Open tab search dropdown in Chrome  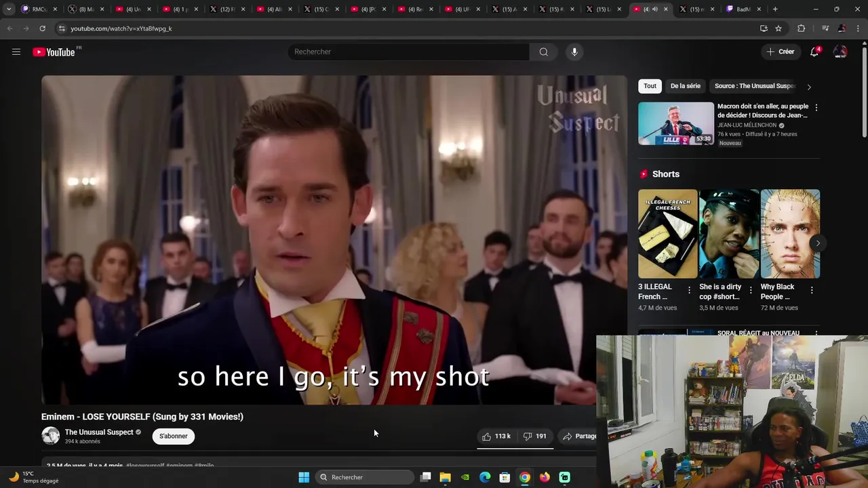tap(8, 9)
